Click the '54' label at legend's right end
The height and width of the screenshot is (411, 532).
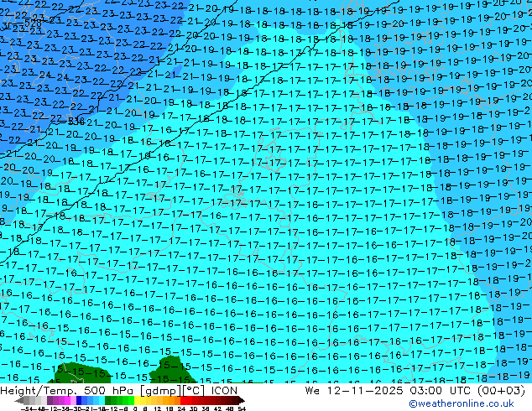click(x=242, y=408)
